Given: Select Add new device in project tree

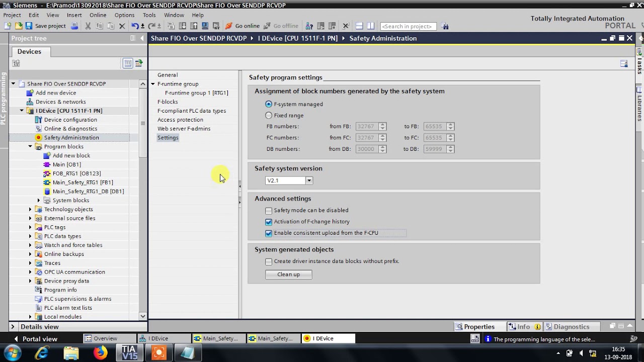Looking at the screenshot, I should coord(56,93).
